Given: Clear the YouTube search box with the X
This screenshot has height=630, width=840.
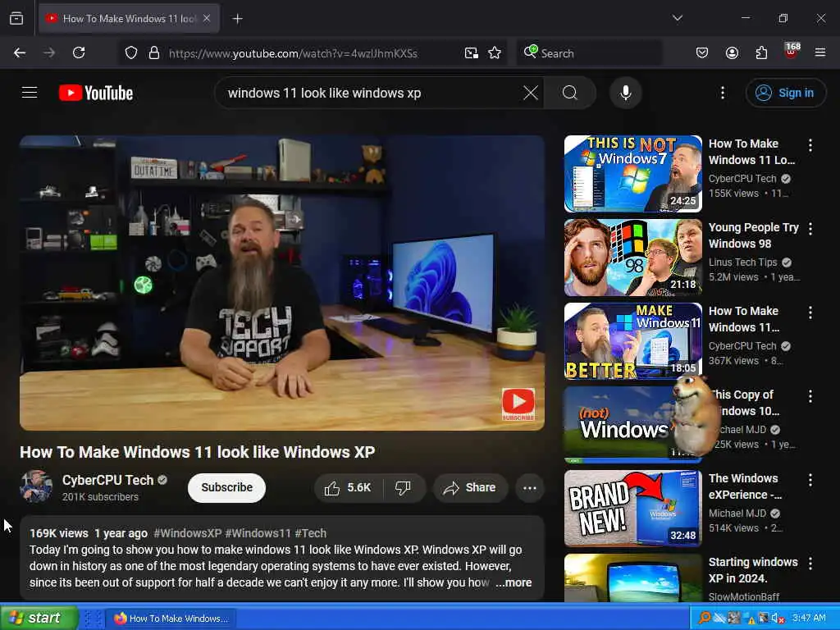Looking at the screenshot, I should 531,93.
